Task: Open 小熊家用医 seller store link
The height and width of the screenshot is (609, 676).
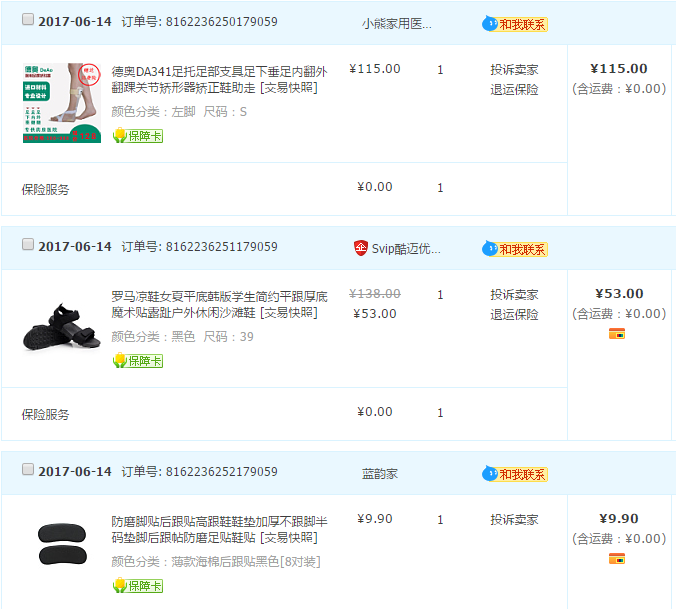Action: 396,24
